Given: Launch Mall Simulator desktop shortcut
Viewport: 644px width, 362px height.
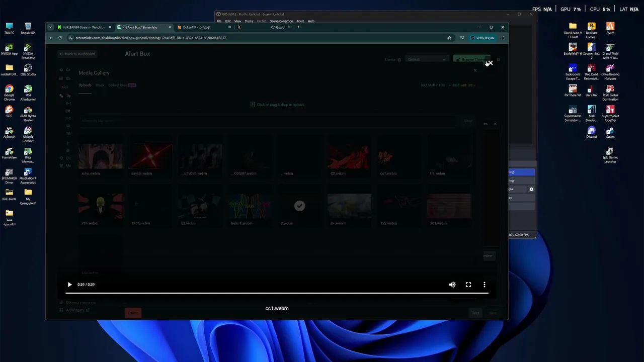Looking at the screenshot, I should tap(592, 114).
